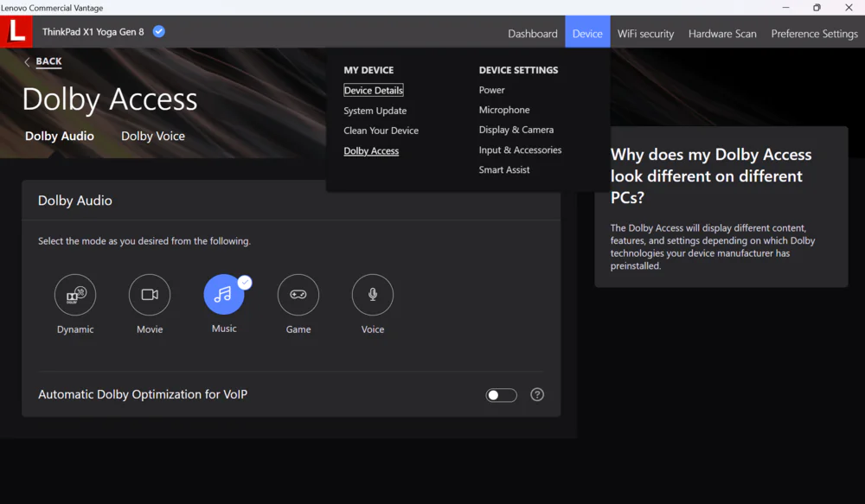The height and width of the screenshot is (504, 865).
Task: Minimize the Lenovo Commercial Vantage window
Action: [785, 8]
